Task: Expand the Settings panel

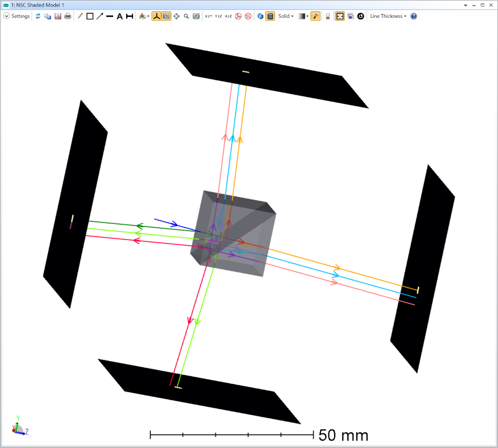Action: pos(17,16)
